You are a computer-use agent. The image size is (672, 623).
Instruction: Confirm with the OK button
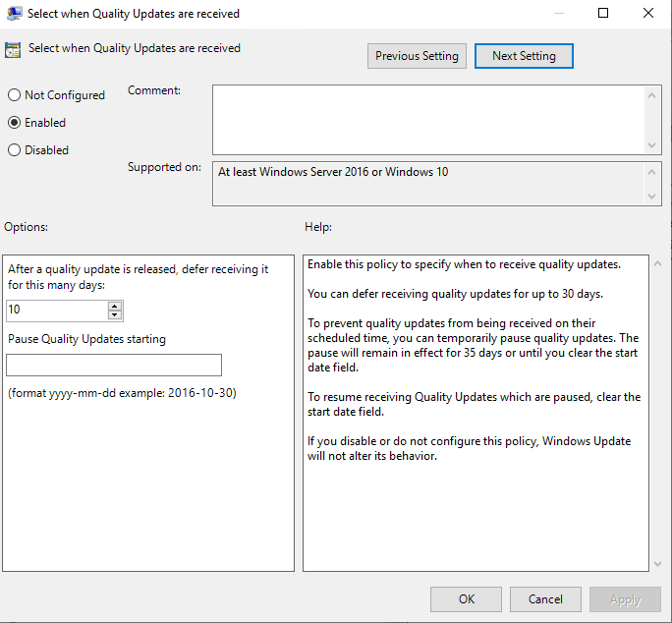(466, 599)
